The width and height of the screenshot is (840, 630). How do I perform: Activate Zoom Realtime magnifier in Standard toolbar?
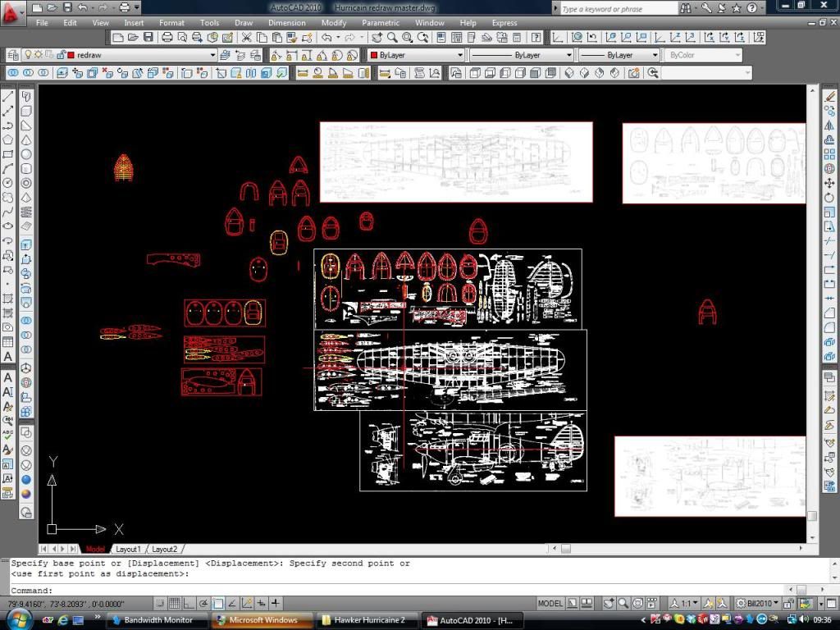pos(392,38)
